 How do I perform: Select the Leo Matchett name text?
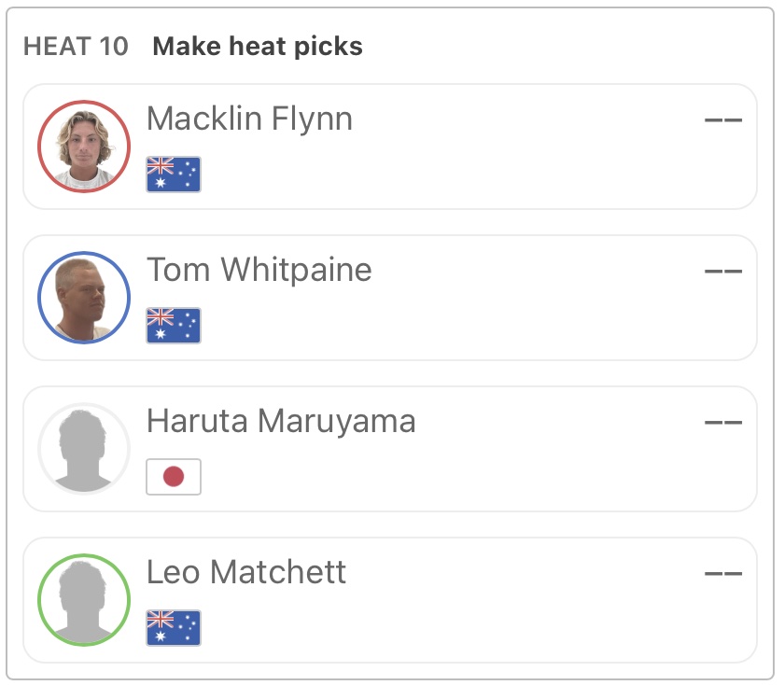(246, 572)
